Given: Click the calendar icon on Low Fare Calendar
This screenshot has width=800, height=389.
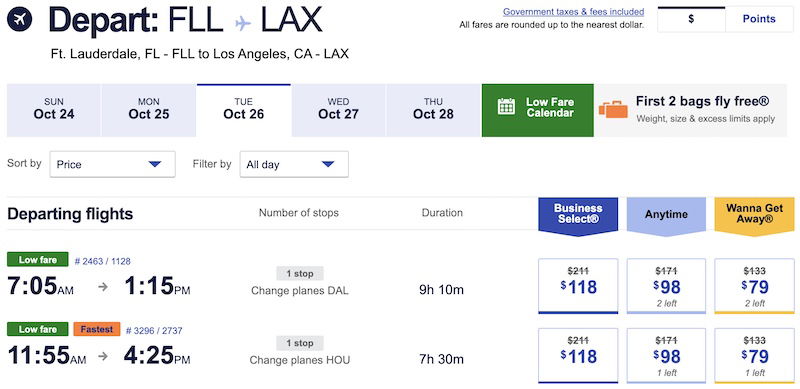Looking at the screenshot, I should [x=506, y=106].
